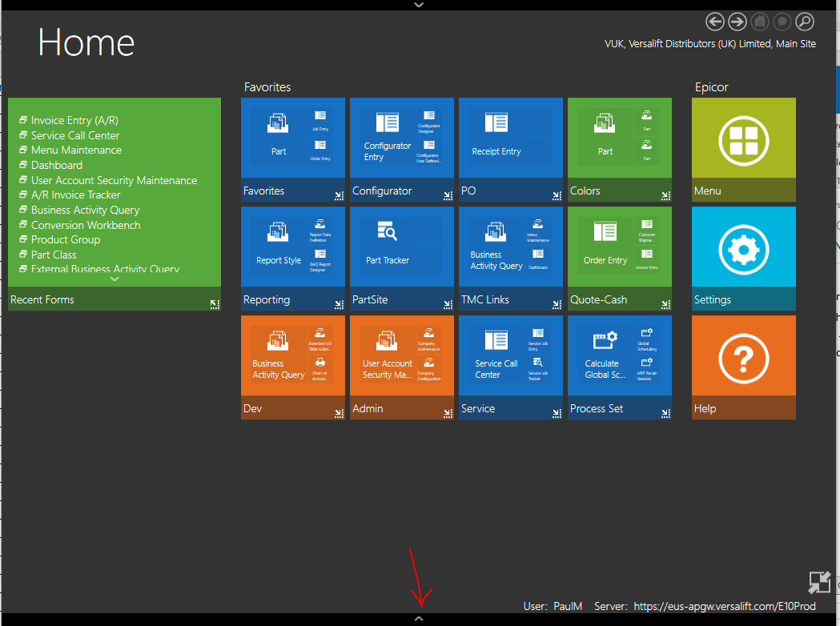
Task: Open Order Entry in Quote-Cash tile
Action: coord(605,245)
